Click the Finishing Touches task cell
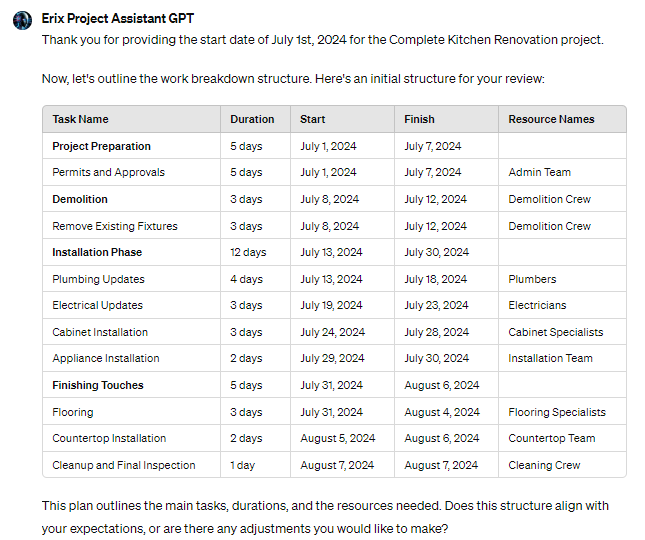 [x=98, y=385]
